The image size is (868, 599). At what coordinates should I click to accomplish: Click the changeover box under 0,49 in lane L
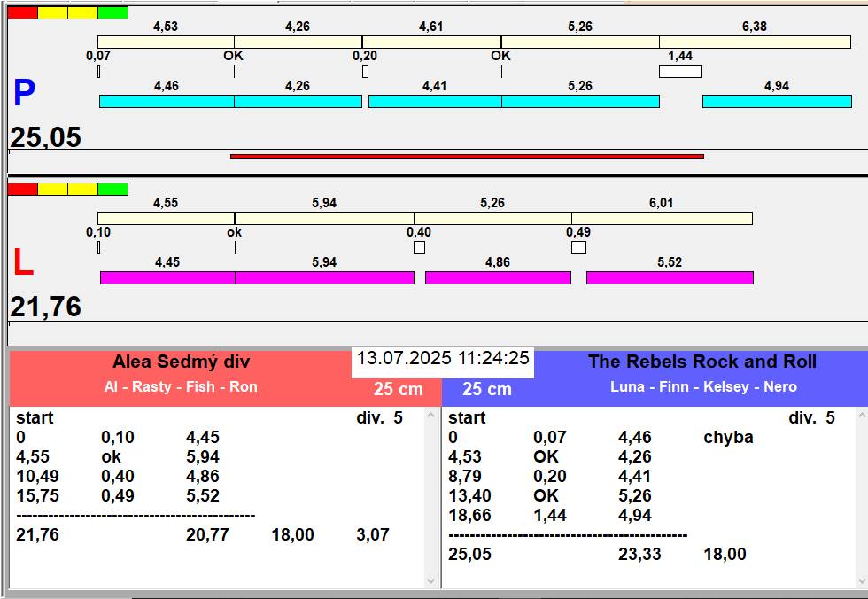(x=578, y=247)
